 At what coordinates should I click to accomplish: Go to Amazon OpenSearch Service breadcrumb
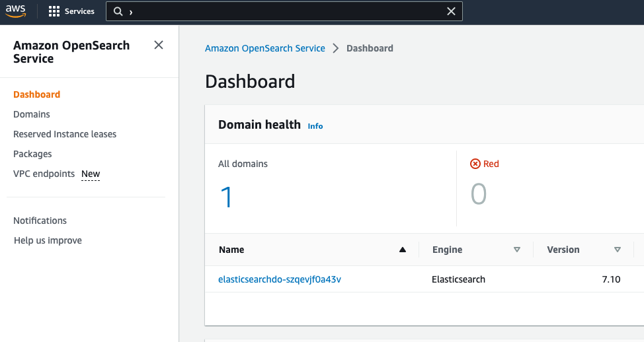click(x=265, y=48)
